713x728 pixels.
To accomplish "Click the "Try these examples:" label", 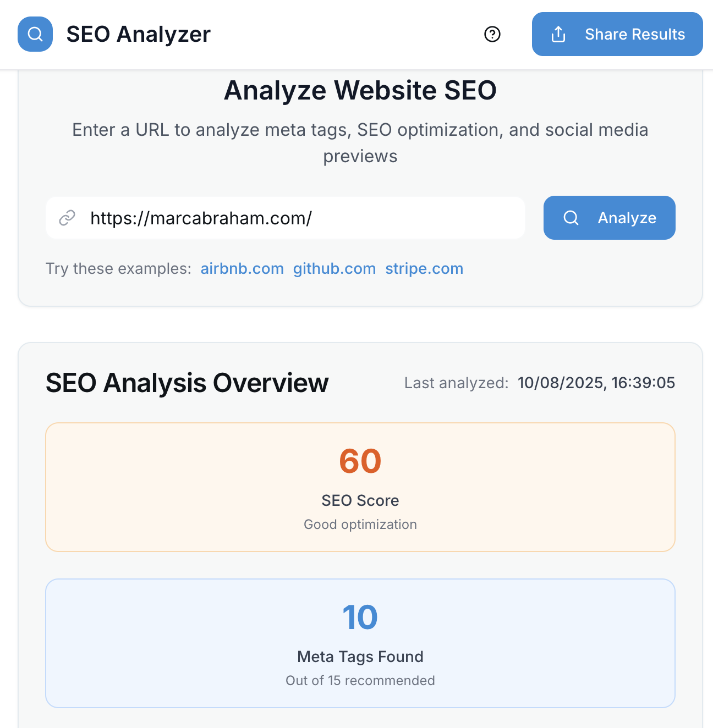I will 118,268.
